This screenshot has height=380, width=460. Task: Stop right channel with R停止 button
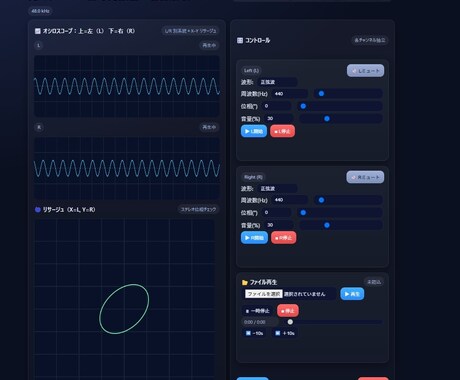[x=284, y=238]
